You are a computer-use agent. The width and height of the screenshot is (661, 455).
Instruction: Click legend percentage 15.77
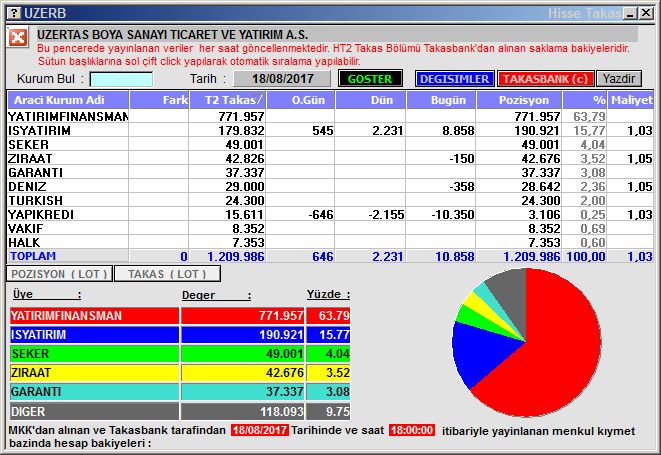tap(334, 335)
